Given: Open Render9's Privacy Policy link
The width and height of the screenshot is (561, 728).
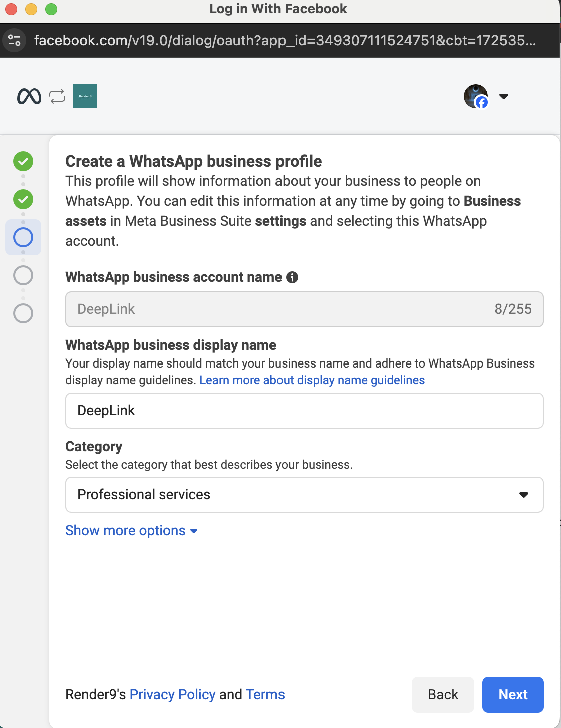Looking at the screenshot, I should 172,694.
